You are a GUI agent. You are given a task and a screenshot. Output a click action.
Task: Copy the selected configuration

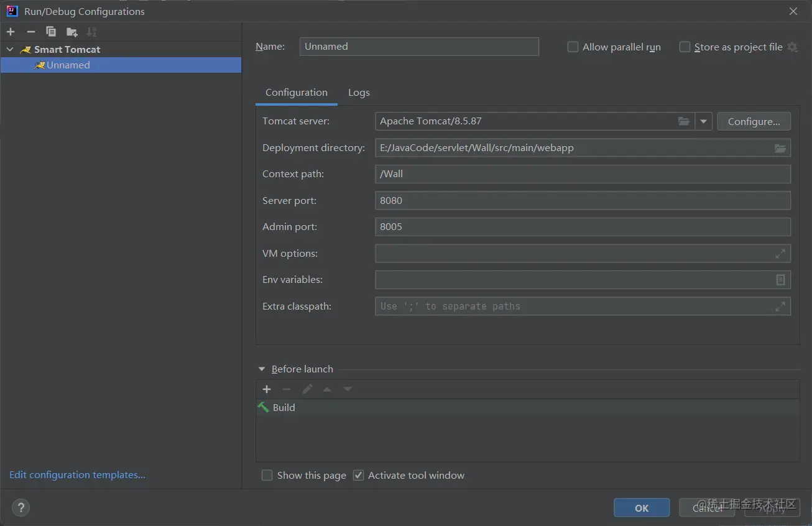(x=51, y=32)
